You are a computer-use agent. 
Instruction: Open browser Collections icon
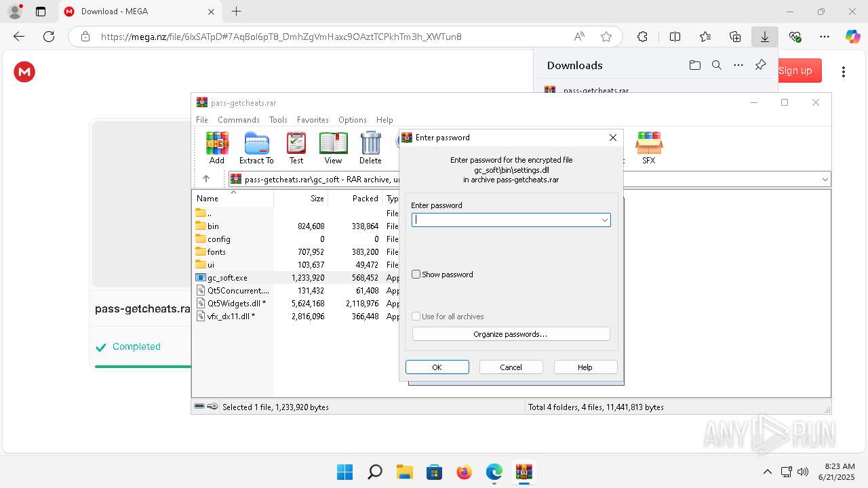coord(735,37)
